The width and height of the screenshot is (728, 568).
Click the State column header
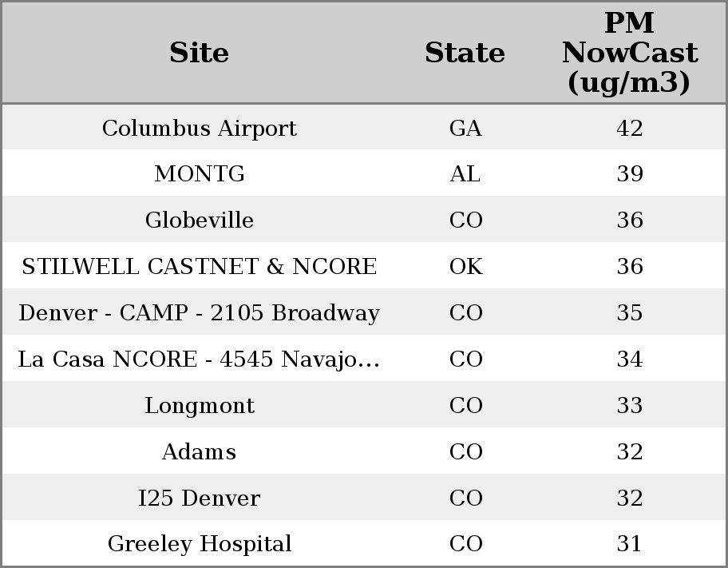click(x=465, y=53)
